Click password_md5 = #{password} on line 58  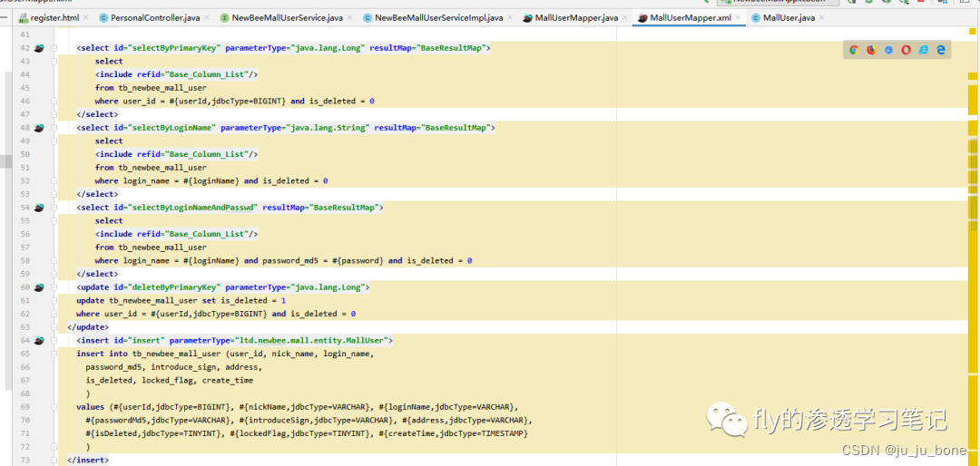[x=323, y=260]
